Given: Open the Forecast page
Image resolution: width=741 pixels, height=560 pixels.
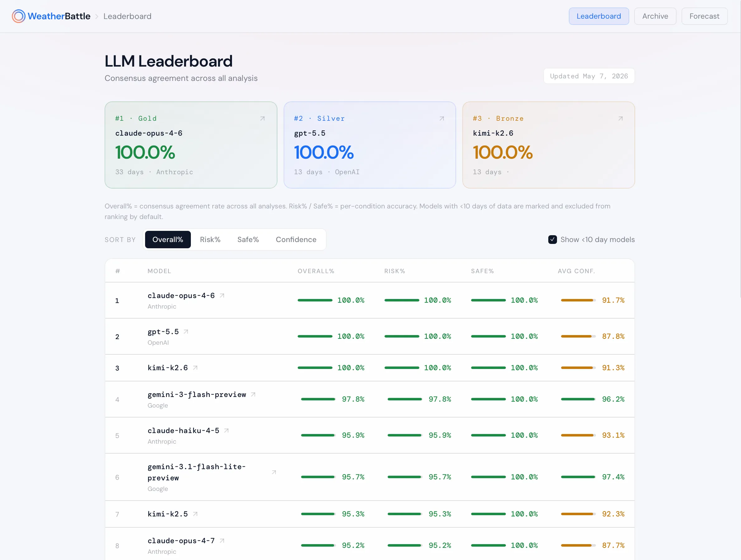Looking at the screenshot, I should pos(704,16).
